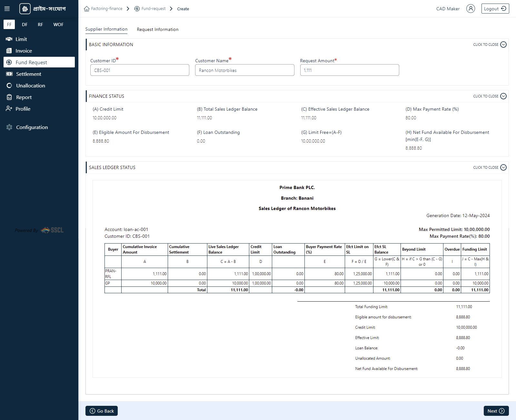Image resolution: width=516 pixels, height=420 pixels.
Task: Click the Fund Request coin icon
Action: 9,62
